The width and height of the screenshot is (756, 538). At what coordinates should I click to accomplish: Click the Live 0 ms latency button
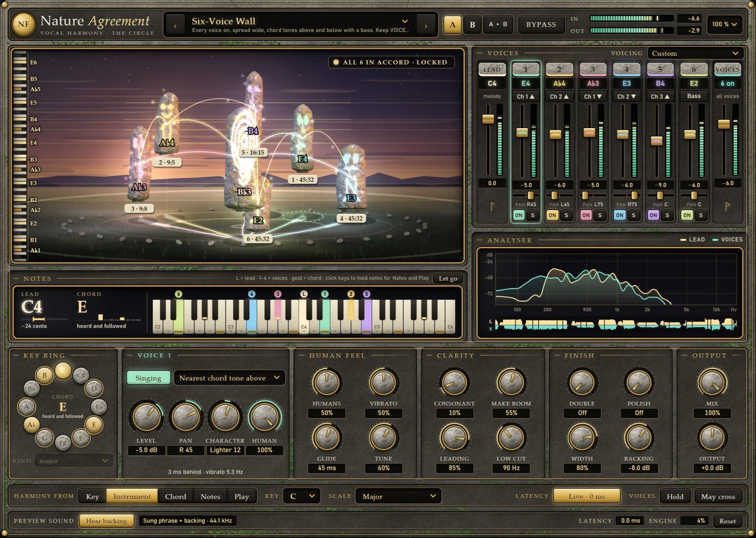[586, 496]
